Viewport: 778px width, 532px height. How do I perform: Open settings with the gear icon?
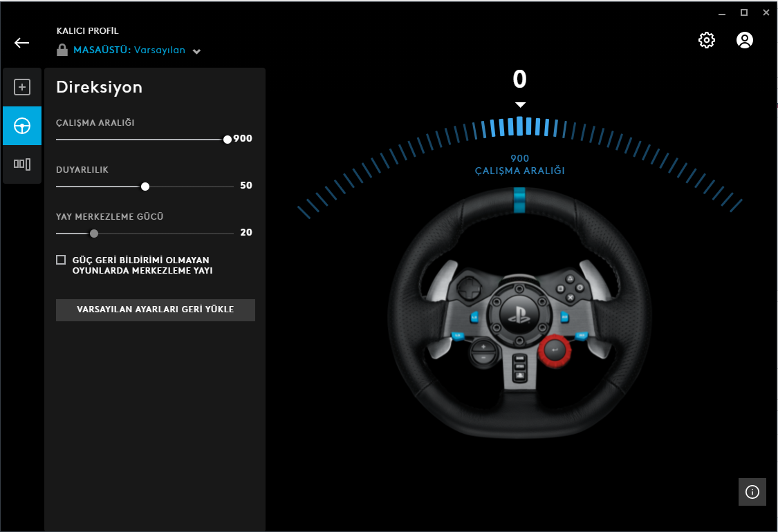tap(707, 40)
